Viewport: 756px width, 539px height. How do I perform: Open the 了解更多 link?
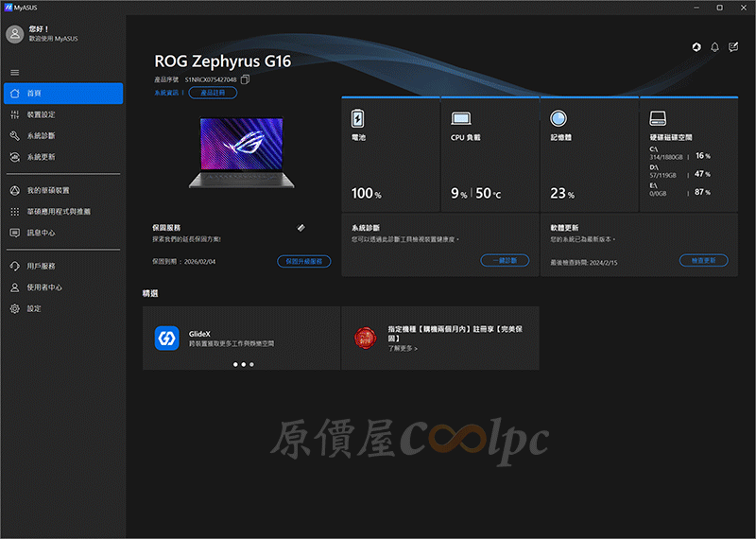pyautogui.click(x=403, y=348)
